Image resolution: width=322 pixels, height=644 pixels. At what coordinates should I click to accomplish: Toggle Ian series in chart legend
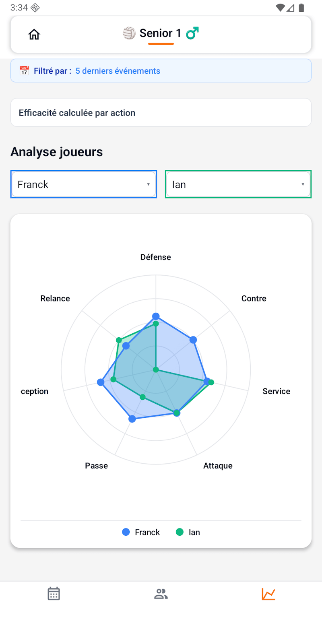(188, 532)
